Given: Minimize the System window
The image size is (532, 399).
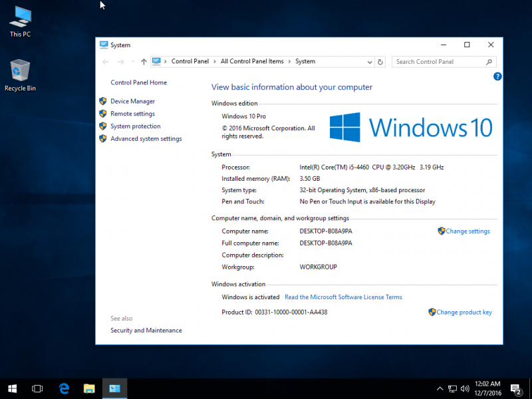Looking at the screenshot, I should coord(444,45).
